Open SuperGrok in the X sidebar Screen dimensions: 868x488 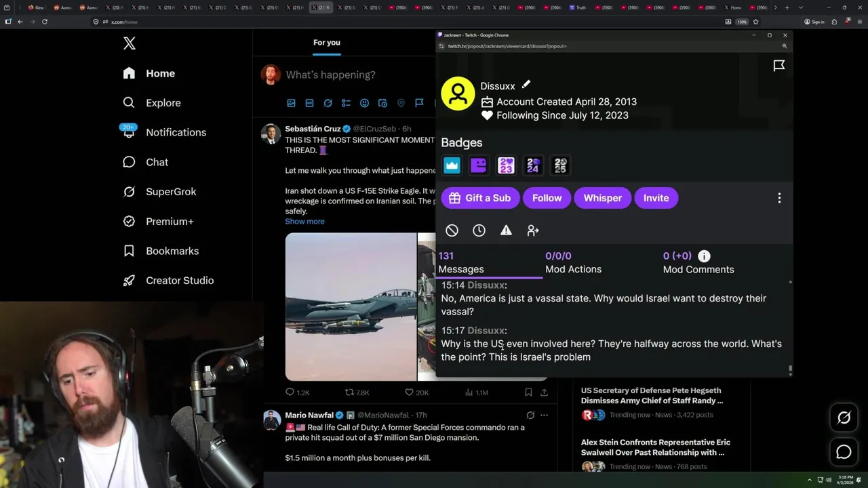(159, 192)
